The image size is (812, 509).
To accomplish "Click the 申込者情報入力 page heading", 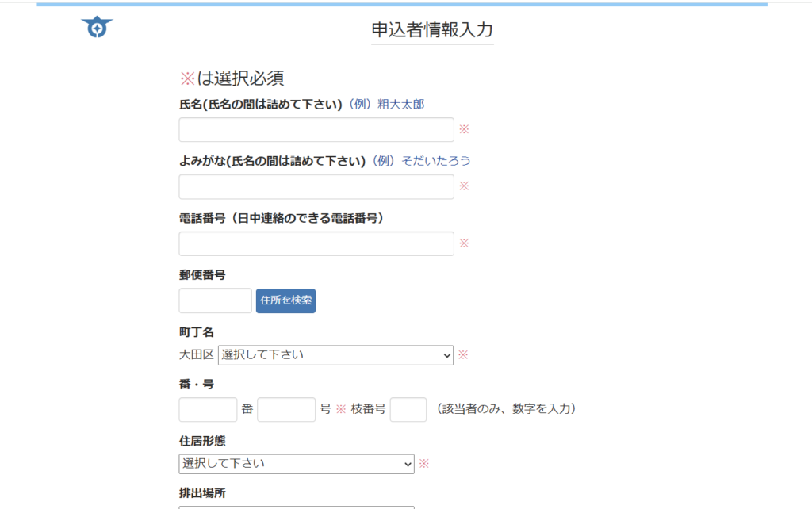I will (432, 30).
